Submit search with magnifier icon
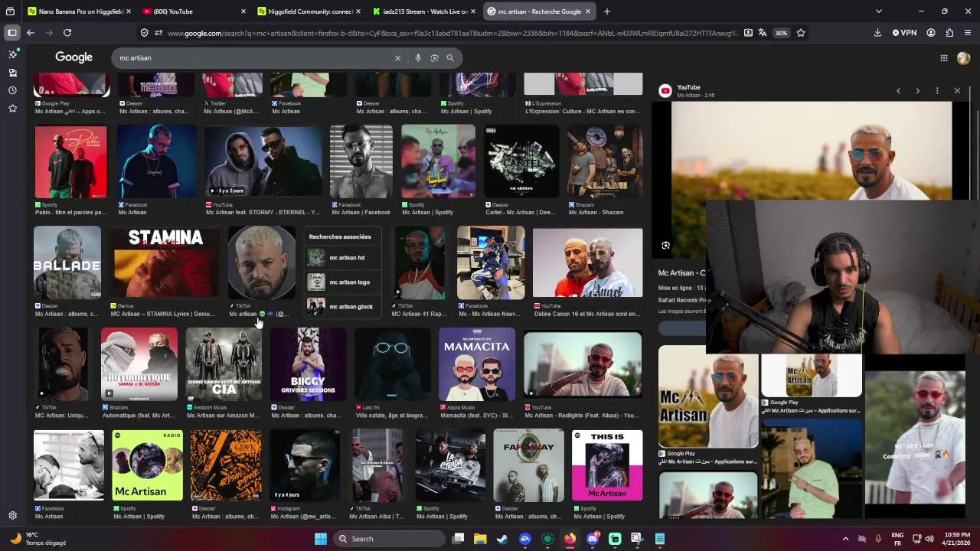This screenshot has height=551, width=980. pyautogui.click(x=450, y=58)
